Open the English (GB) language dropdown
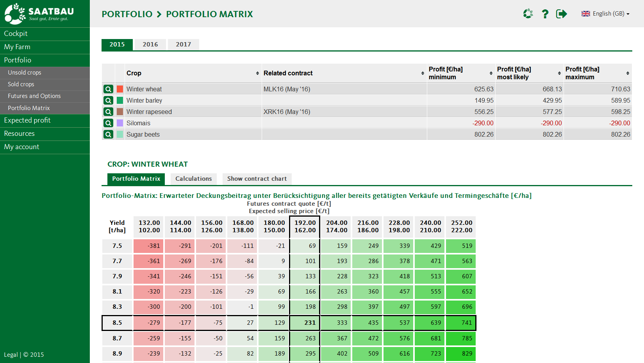 click(x=606, y=14)
